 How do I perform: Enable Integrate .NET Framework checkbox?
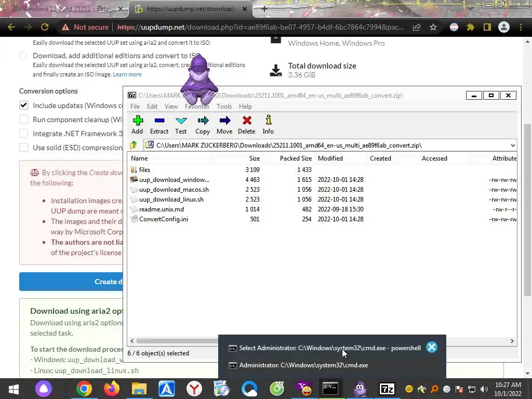[x=23, y=134]
